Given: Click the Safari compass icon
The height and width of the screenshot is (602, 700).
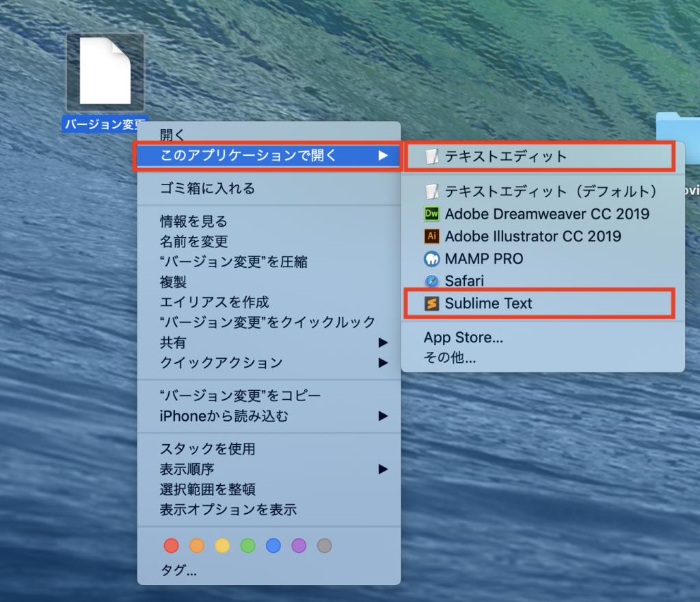Looking at the screenshot, I should point(432,281).
